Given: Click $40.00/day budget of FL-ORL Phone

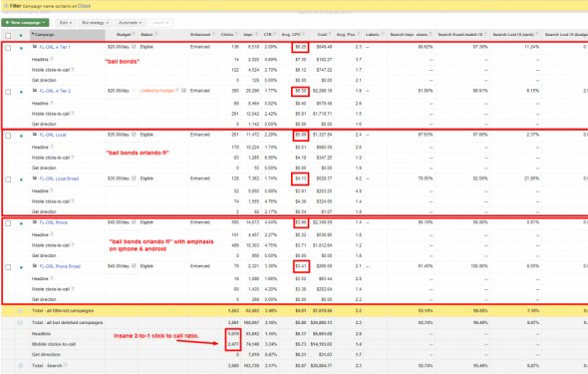Looking at the screenshot, I should pos(119,222).
